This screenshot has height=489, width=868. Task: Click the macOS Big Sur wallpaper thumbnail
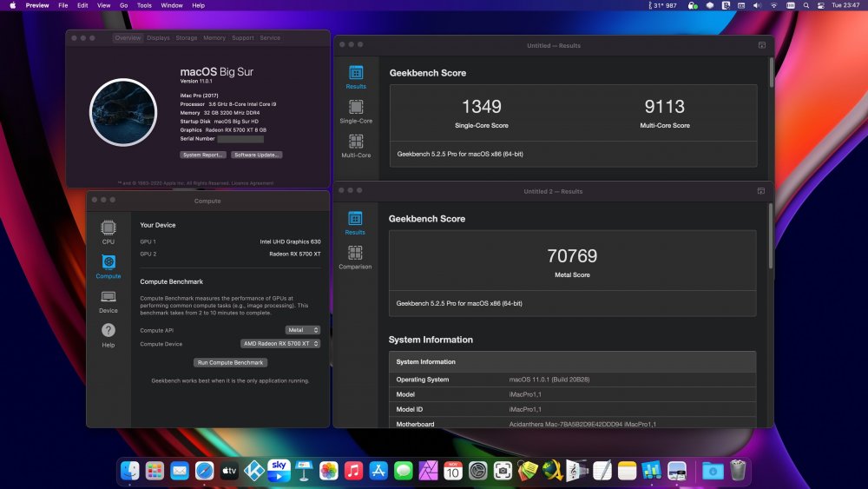point(123,112)
